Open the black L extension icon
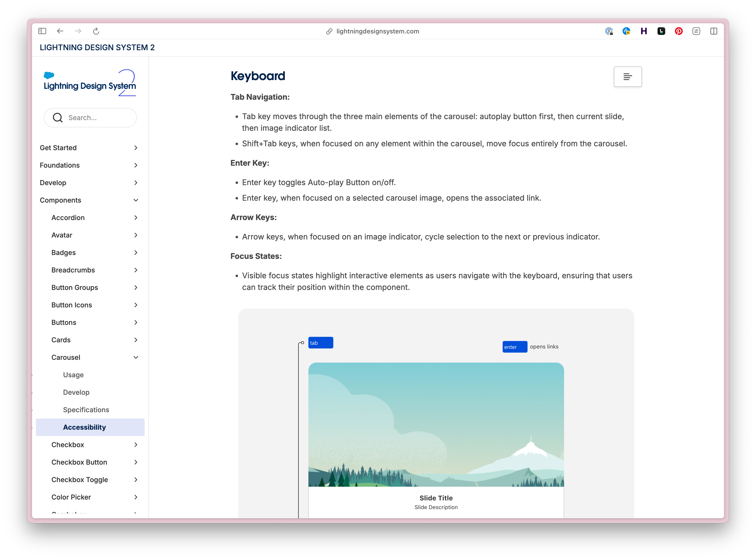Image resolution: width=756 pixels, height=559 pixels. tap(661, 31)
